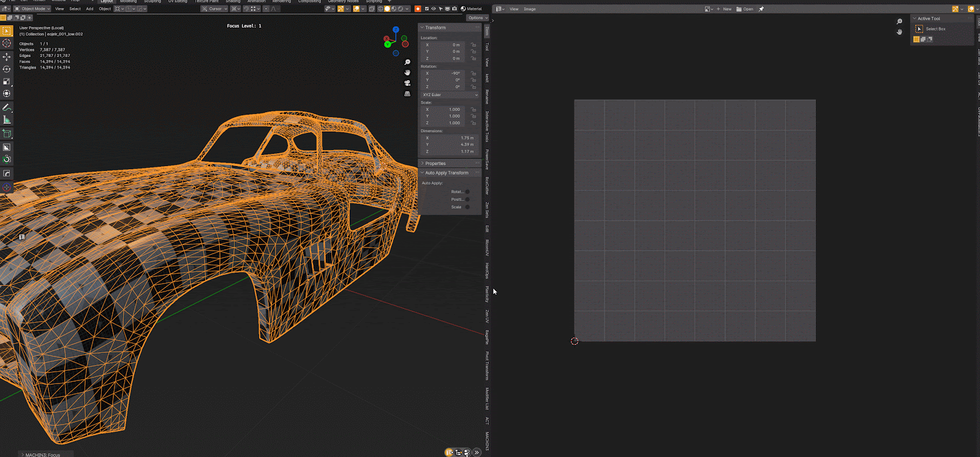Select the Measure tool

(7, 120)
